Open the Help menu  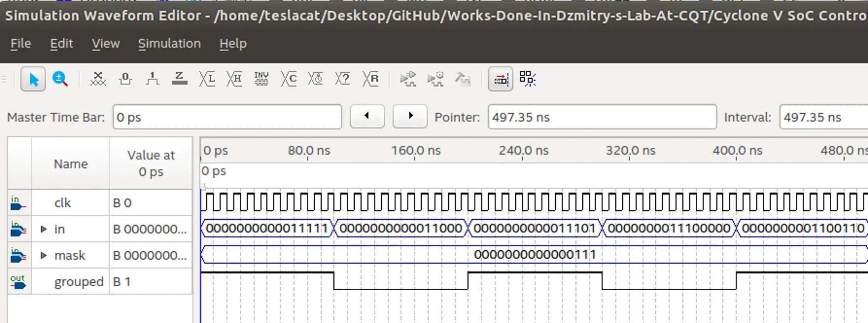point(233,44)
